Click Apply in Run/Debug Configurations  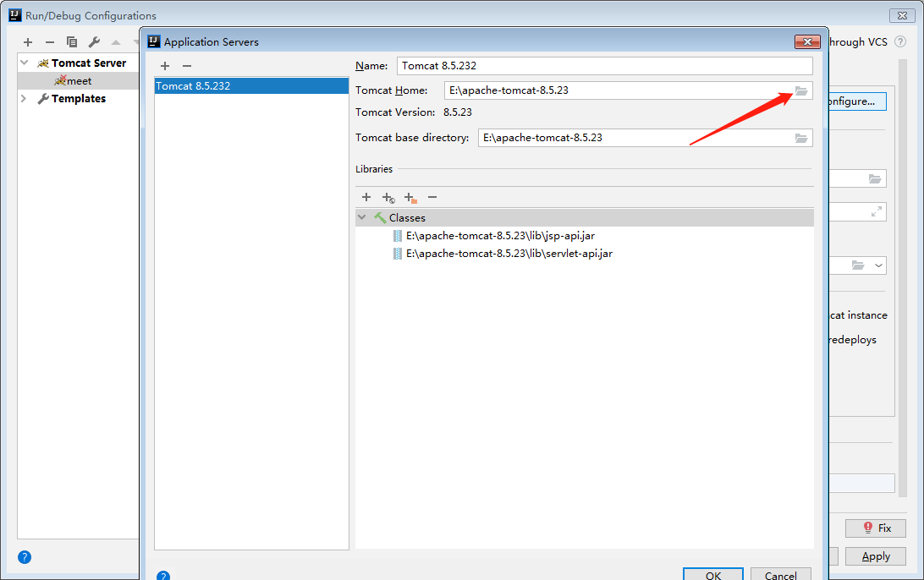tap(876, 556)
